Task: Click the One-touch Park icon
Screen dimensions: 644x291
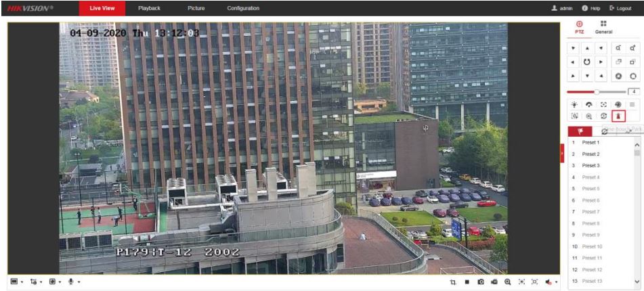Action: click(x=618, y=116)
